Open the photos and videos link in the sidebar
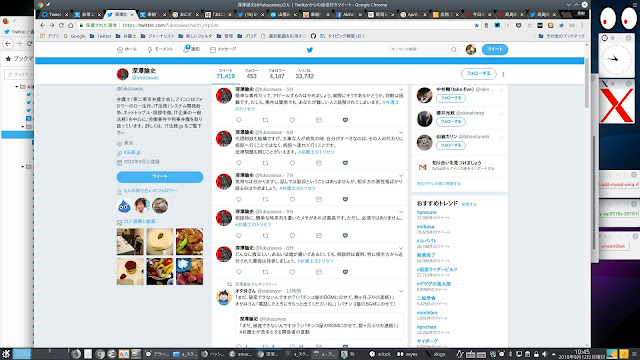 [139, 221]
